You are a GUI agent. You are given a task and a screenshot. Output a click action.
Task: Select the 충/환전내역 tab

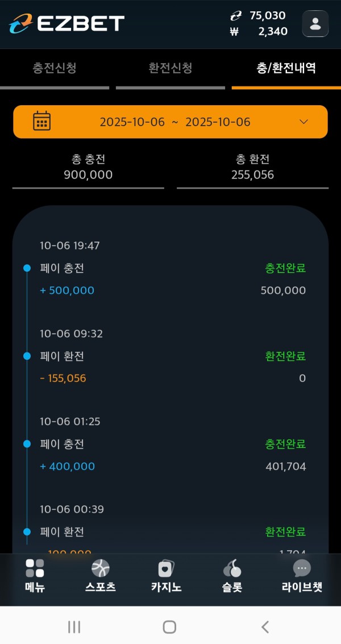coord(286,68)
